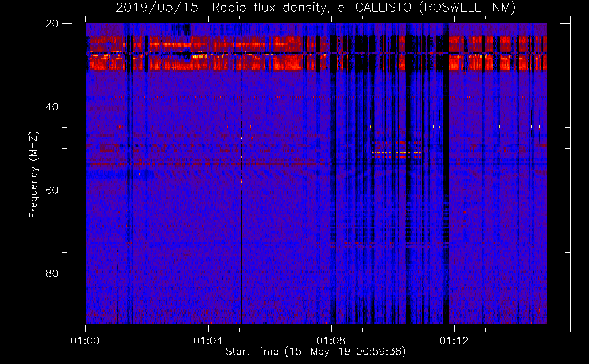Click the frequency tick label '40'

[52, 107]
